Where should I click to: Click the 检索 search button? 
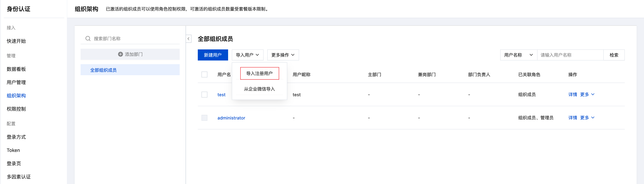pyautogui.click(x=614, y=55)
